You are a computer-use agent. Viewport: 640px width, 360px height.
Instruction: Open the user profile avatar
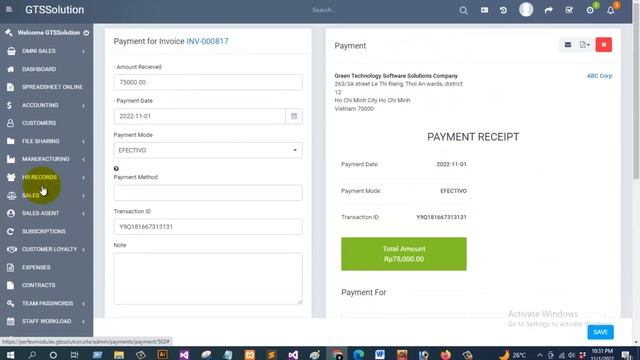click(x=526, y=9)
